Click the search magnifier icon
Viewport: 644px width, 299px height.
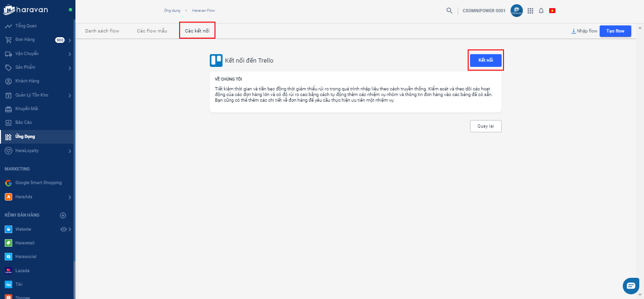click(449, 10)
